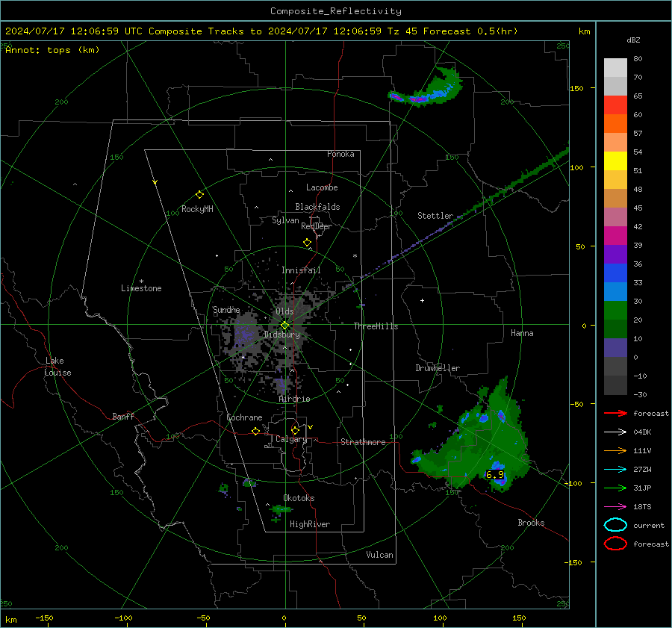
Task: Click the orange 111V arrow icon
Action: [x=615, y=450]
